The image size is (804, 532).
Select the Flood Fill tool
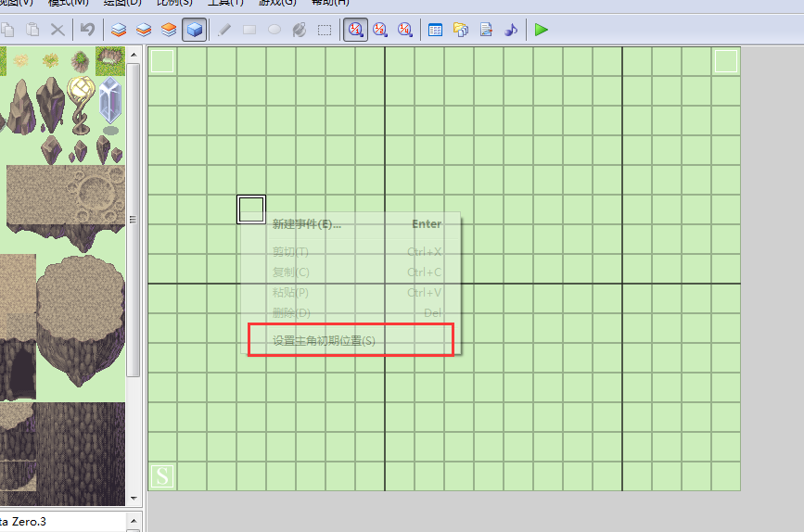tap(300, 30)
